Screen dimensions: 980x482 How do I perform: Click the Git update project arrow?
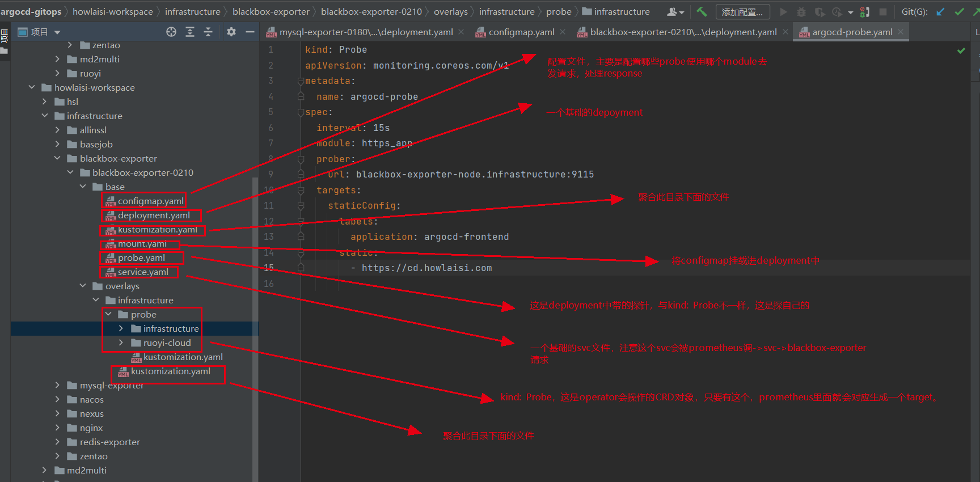pos(940,11)
